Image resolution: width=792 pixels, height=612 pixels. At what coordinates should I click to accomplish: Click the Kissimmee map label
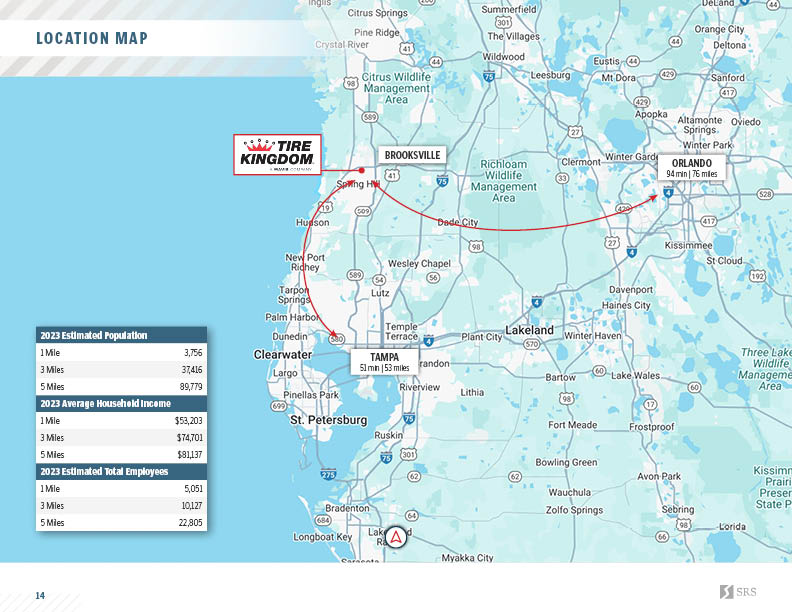click(688, 245)
